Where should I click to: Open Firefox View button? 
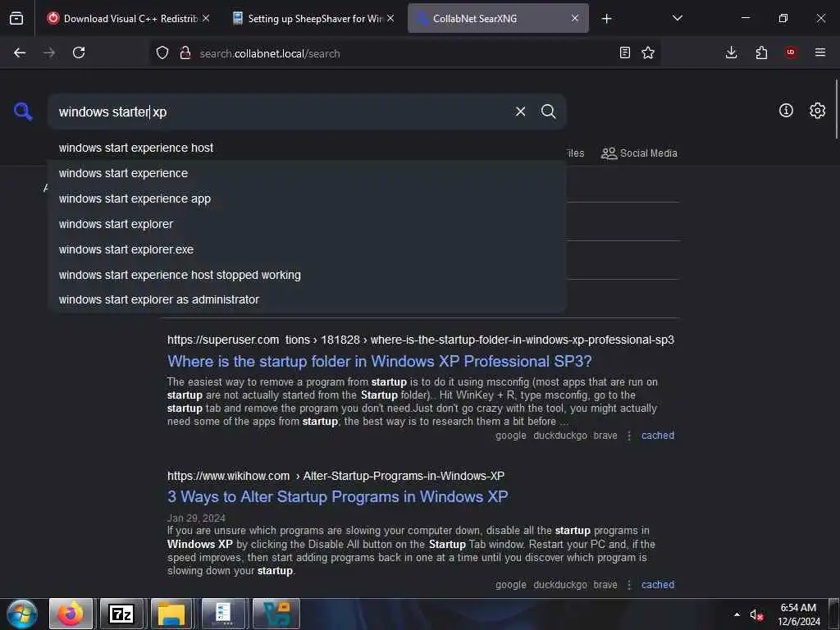pos(16,18)
